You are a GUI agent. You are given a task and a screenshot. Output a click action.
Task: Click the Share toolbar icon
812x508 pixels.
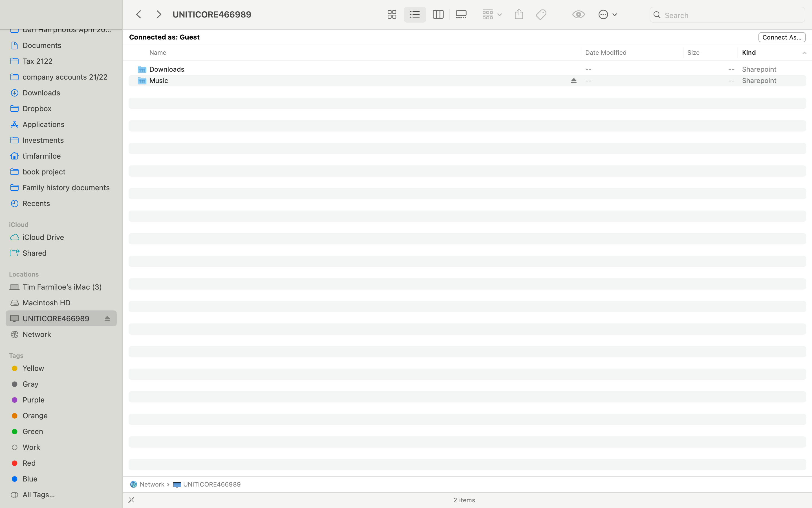click(519, 14)
